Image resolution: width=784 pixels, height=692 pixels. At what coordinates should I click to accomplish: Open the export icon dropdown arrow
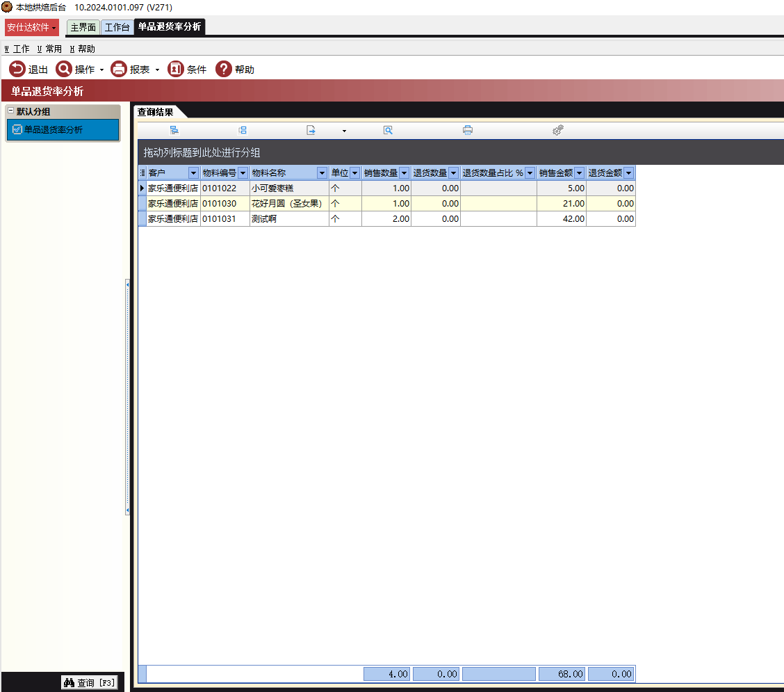(x=344, y=131)
